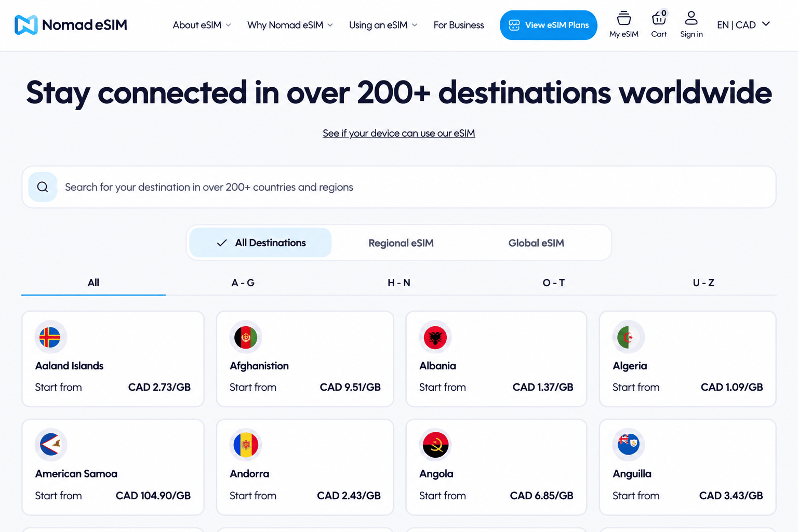Click the price CAD 2.43/GB

[349, 496]
